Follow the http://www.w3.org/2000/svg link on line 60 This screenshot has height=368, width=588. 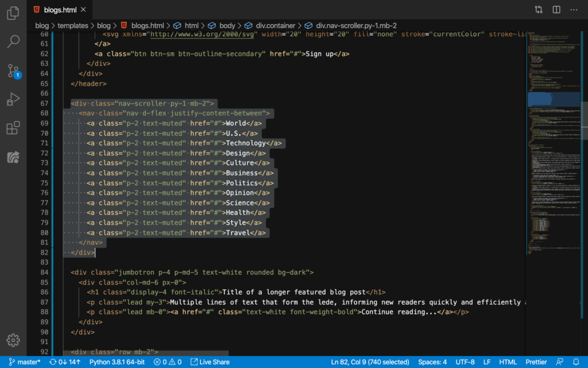(202, 34)
